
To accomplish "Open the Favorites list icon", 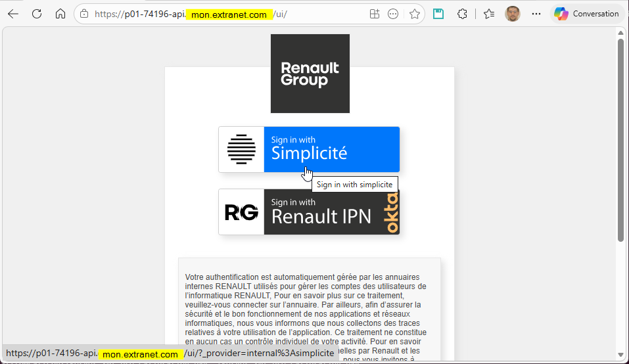I will (x=489, y=14).
